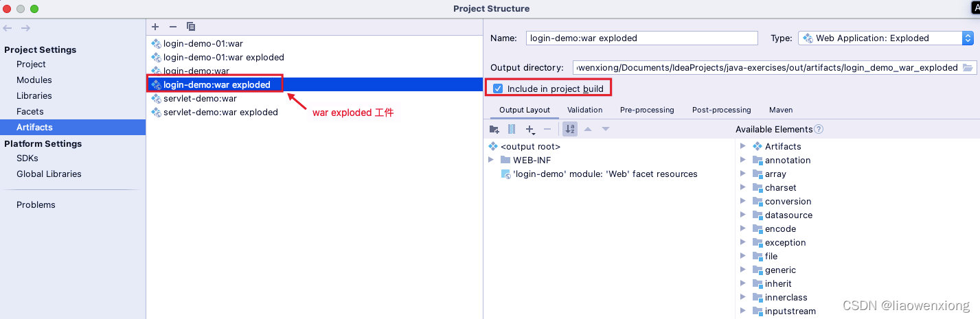Image resolution: width=980 pixels, height=319 pixels.
Task: Select Artifacts in Project Settings
Action: (x=73, y=128)
